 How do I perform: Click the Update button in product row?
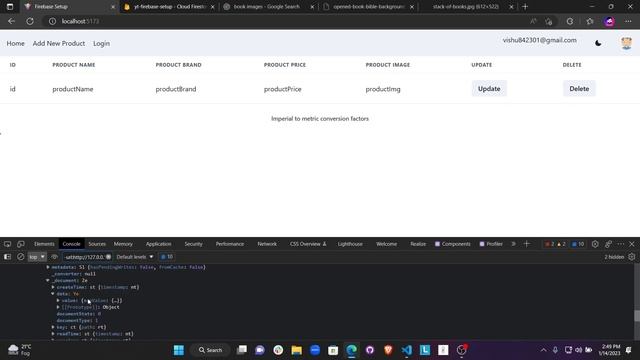(x=489, y=89)
